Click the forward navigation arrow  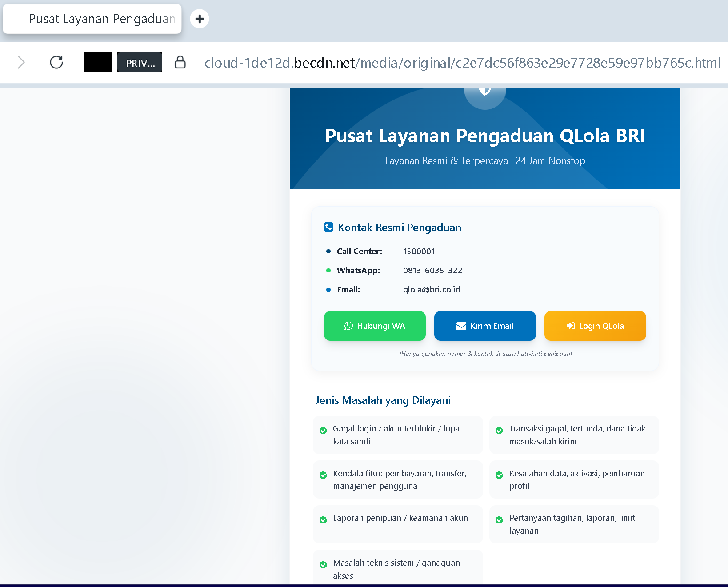[21, 62]
